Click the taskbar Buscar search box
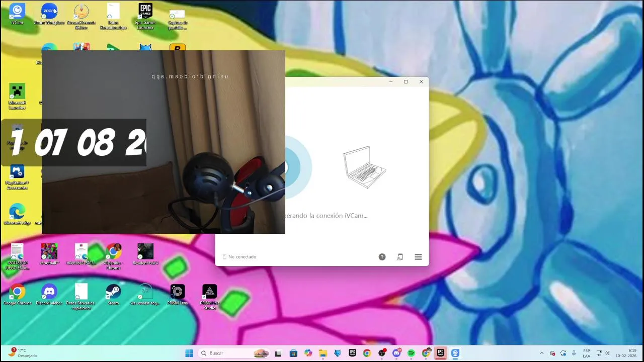Screen dimensions: 644x362 (x=234, y=353)
